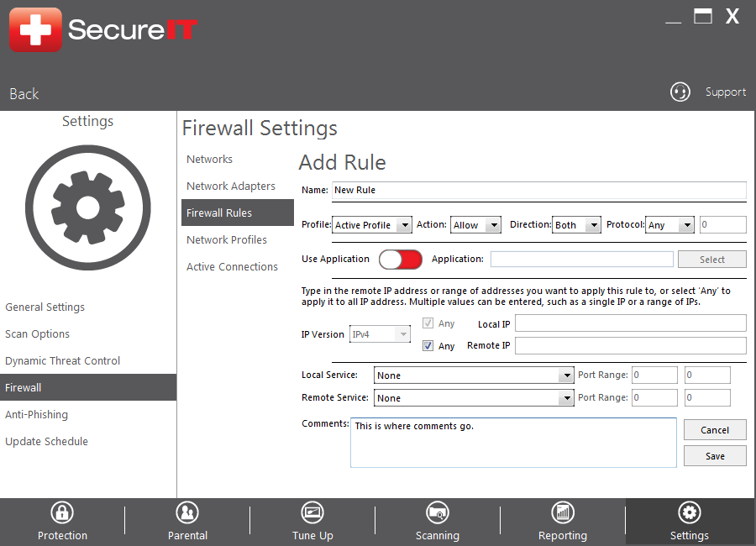The image size is (756, 546).
Task: Click the Reporting tab label
Action: pyautogui.click(x=563, y=535)
